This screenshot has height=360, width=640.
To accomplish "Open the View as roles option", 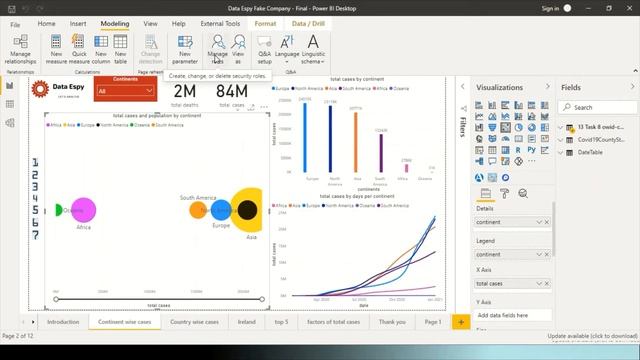I will (238, 49).
